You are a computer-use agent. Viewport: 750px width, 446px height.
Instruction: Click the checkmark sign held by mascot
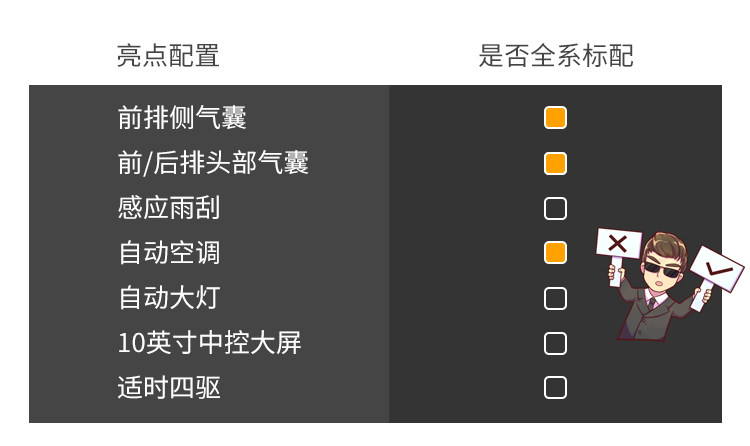click(x=717, y=268)
